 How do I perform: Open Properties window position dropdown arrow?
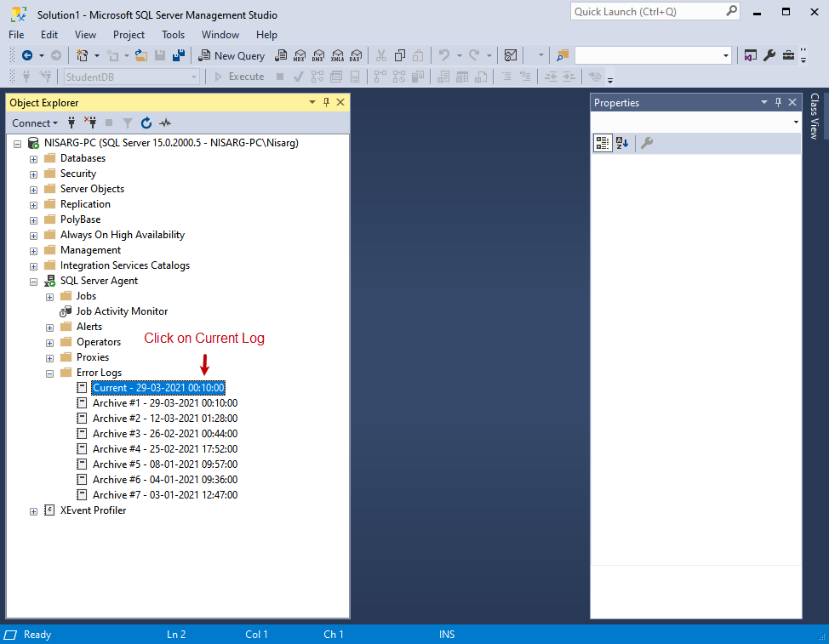coord(764,102)
